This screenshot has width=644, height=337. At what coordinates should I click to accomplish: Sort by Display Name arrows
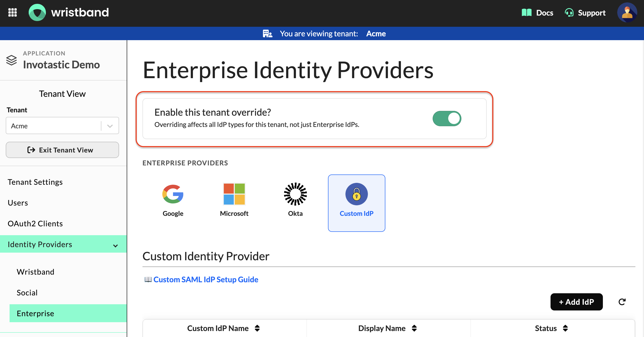[414, 328]
